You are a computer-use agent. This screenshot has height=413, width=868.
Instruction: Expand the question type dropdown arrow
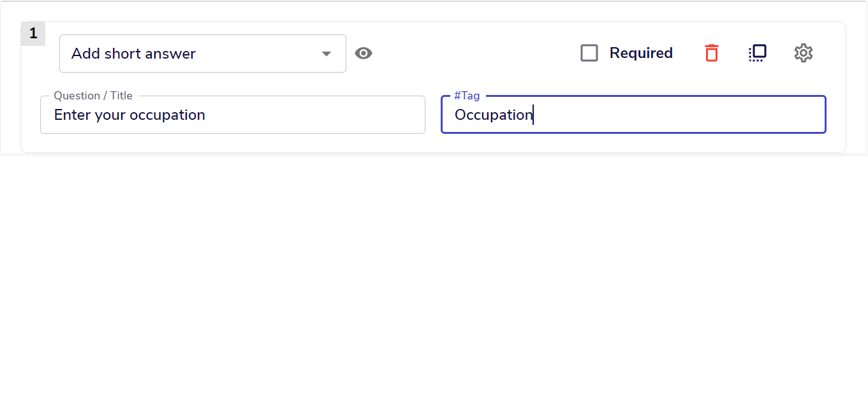327,54
